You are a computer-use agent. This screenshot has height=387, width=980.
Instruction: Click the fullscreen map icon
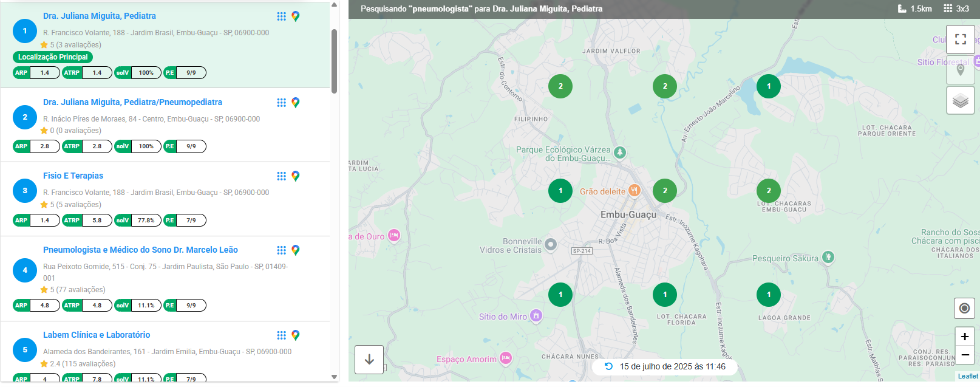tap(960, 39)
